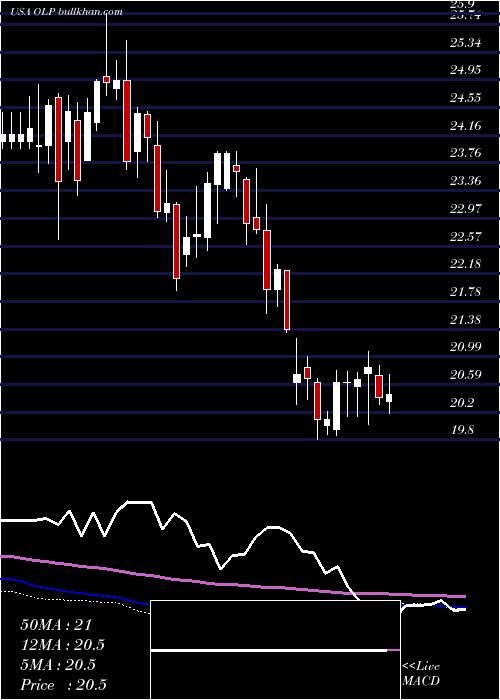Click the 50MA : 21 readout

click(x=56, y=625)
